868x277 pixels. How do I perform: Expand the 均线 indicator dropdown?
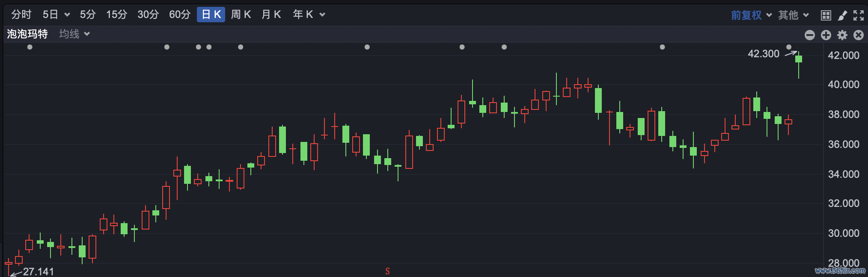pyautogui.click(x=74, y=34)
